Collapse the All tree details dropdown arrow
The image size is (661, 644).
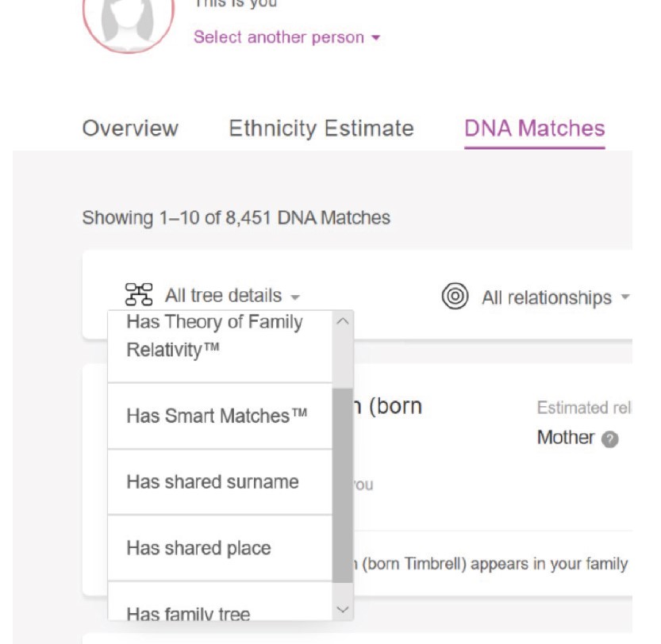click(x=295, y=297)
